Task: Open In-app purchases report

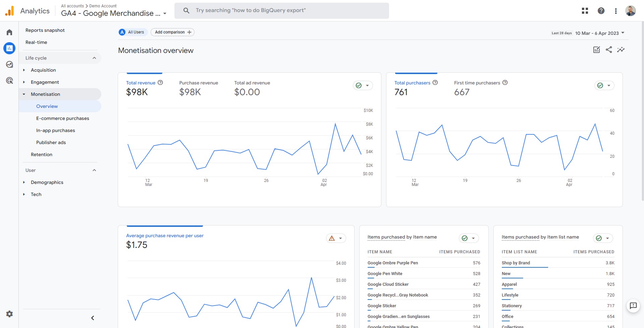Action: (x=56, y=130)
